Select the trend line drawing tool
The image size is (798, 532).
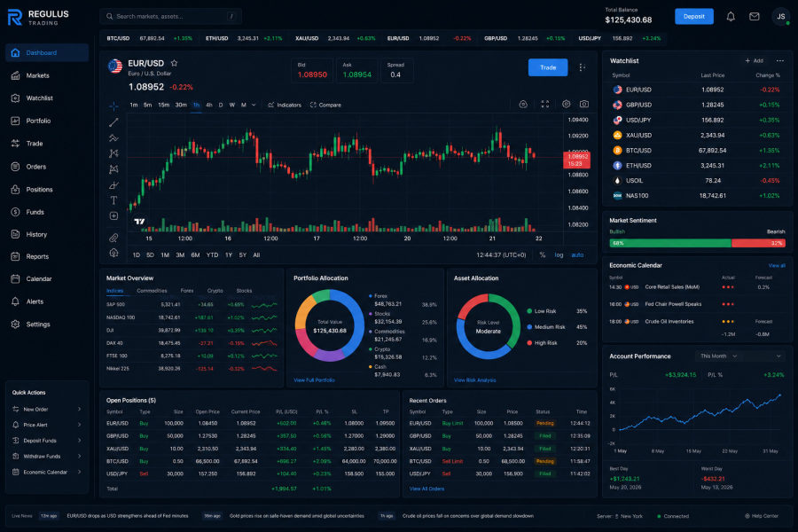pyautogui.click(x=113, y=122)
